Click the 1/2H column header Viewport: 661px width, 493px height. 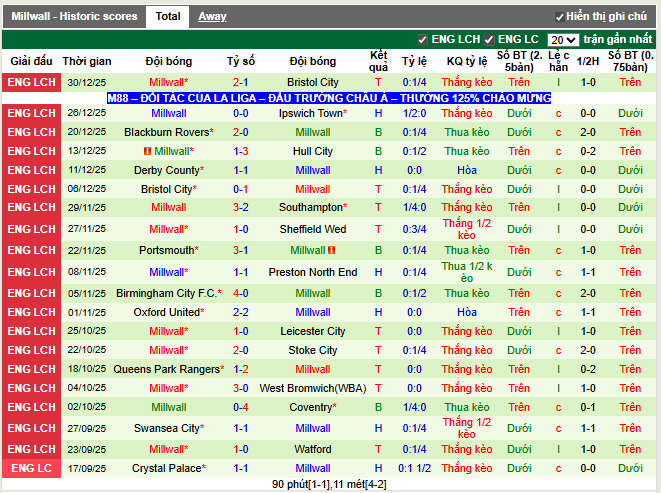pos(588,62)
